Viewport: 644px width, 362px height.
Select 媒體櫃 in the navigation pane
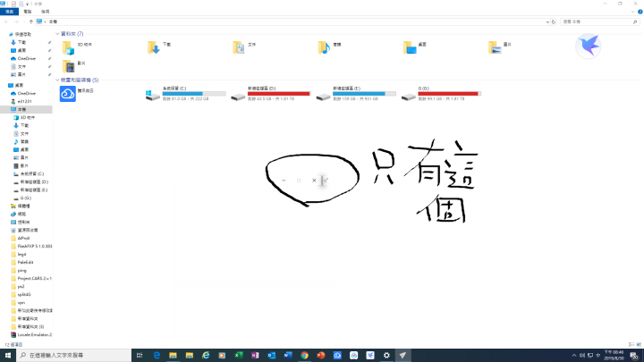(x=23, y=206)
